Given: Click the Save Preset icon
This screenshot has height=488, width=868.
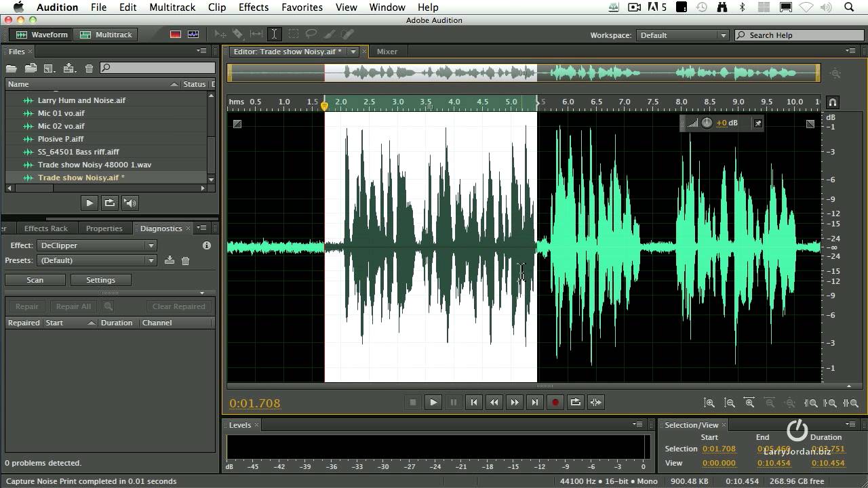Looking at the screenshot, I should click(x=170, y=260).
